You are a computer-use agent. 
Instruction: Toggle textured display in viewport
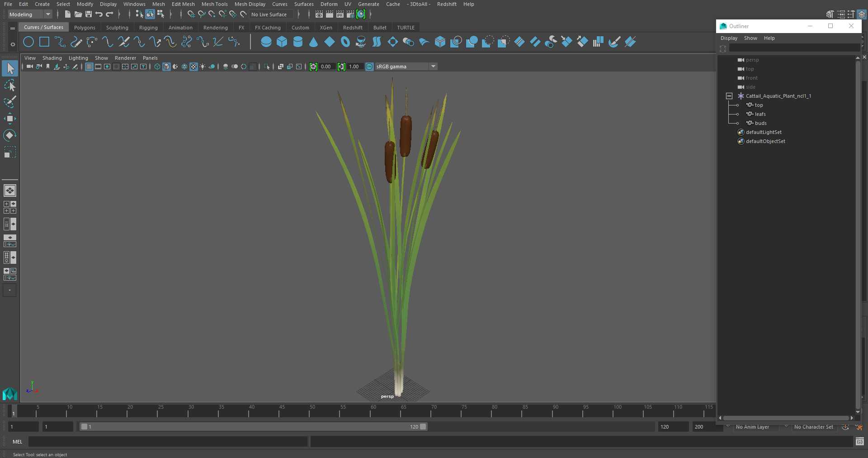tap(193, 67)
